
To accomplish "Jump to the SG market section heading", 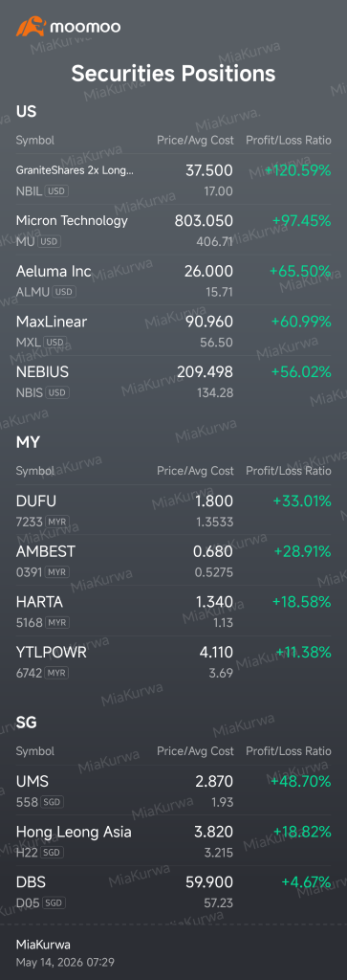I will click(x=26, y=722).
